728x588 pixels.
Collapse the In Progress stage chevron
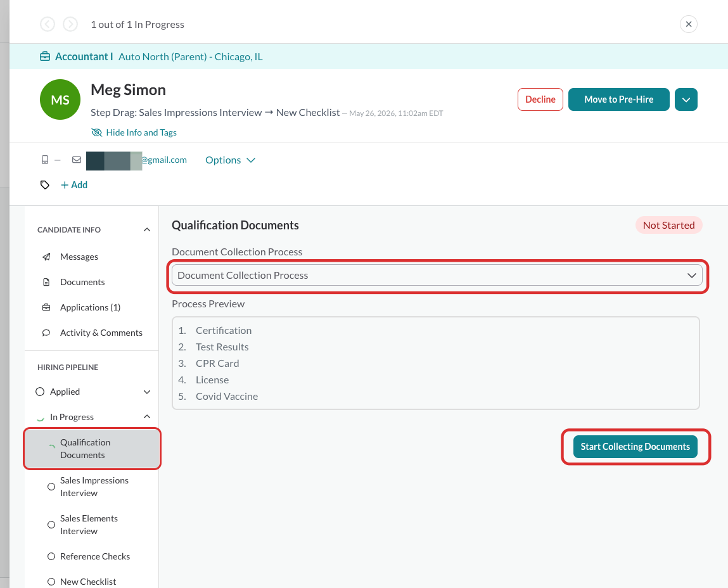coord(147,417)
